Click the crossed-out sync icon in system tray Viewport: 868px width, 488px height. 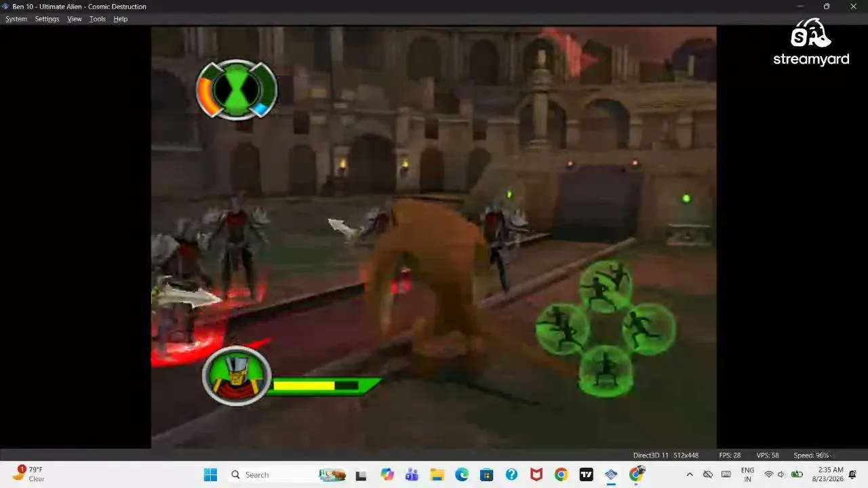click(x=708, y=474)
